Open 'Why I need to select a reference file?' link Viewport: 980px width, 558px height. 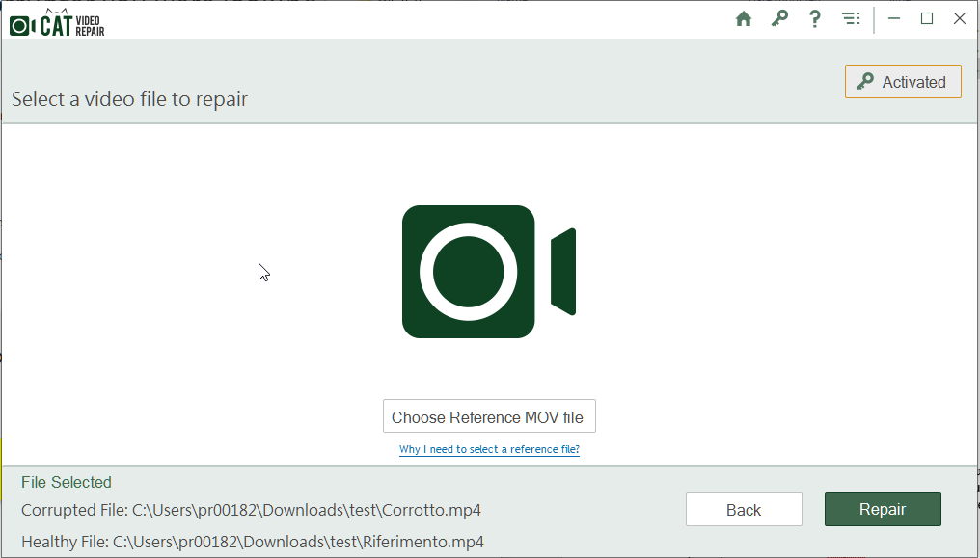[489, 450]
